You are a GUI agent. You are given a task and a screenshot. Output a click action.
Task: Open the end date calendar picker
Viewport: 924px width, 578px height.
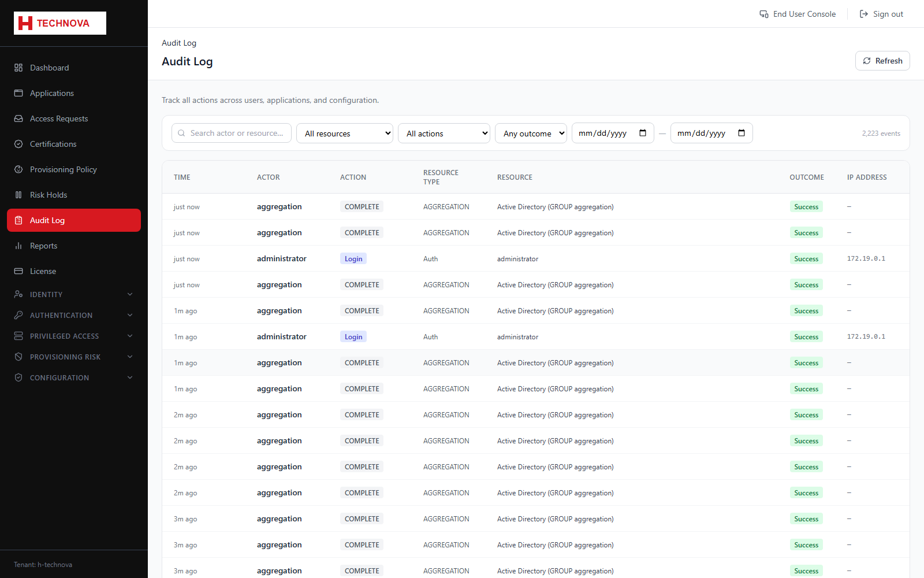pos(742,133)
